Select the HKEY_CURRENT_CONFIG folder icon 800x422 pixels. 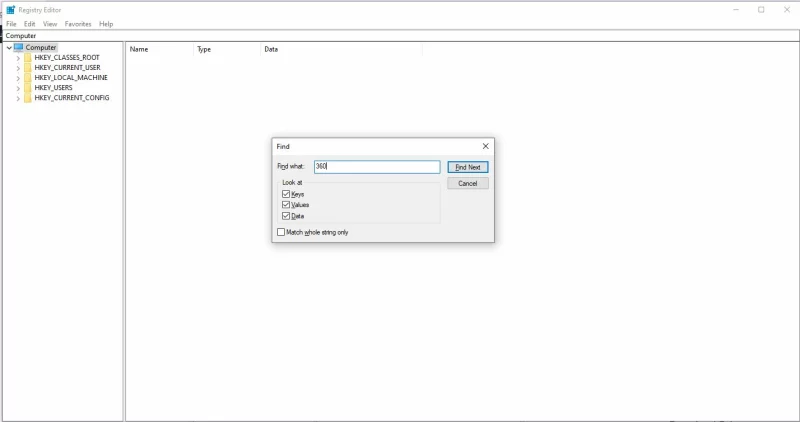[x=28, y=98]
